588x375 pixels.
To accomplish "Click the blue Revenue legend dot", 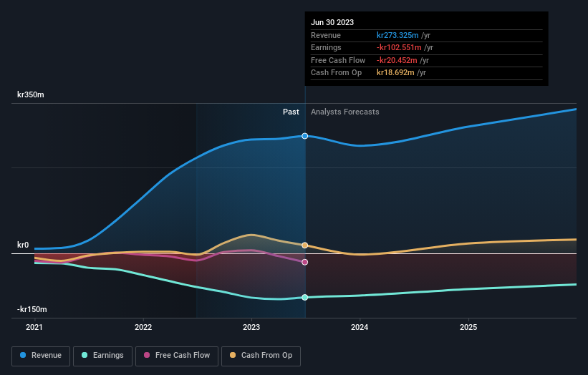I will pyautogui.click(x=23, y=355).
